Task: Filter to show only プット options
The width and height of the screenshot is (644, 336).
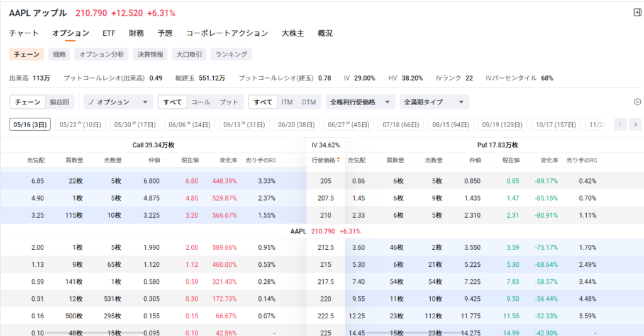Action: (229, 102)
